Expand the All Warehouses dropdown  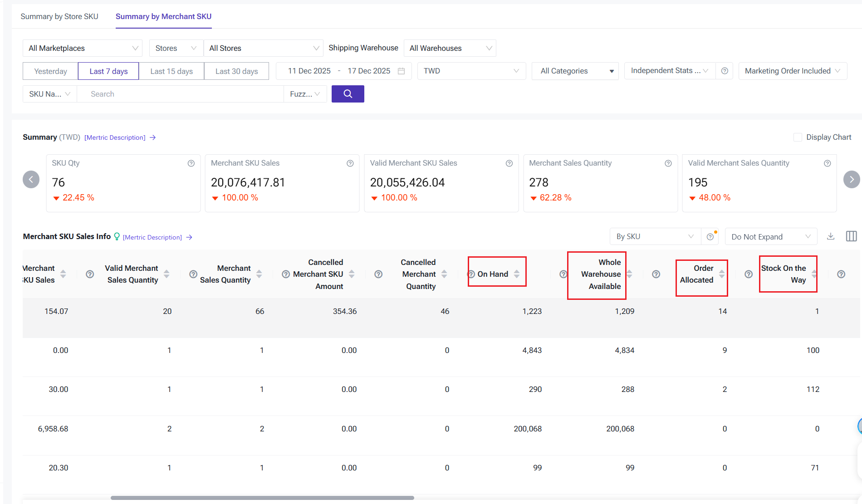pos(450,48)
